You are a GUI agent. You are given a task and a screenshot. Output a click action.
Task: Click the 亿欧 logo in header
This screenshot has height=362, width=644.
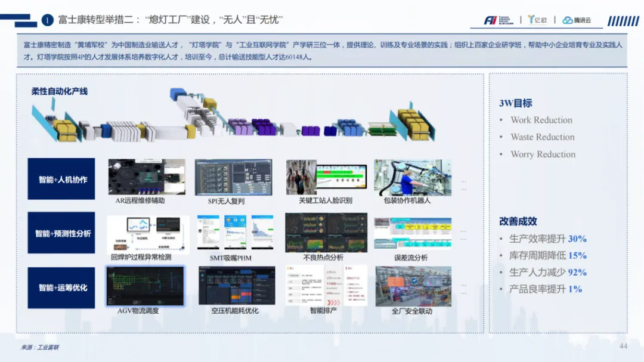[538, 20]
